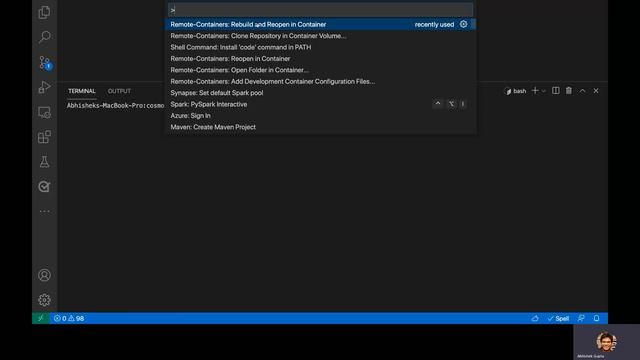Create a new terminal with plus icon
Image resolution: width=640 pixels, height=360 pixels.
(535, 91)
